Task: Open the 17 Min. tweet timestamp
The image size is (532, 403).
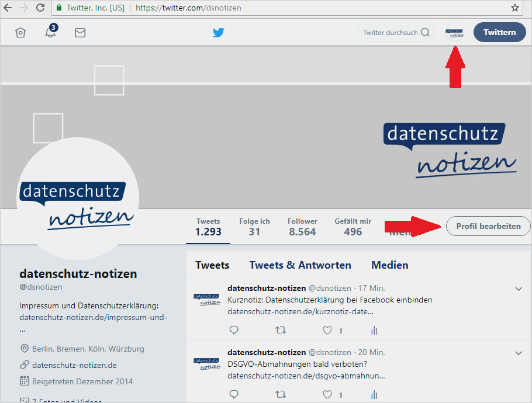Action: [x=371, y=288]
